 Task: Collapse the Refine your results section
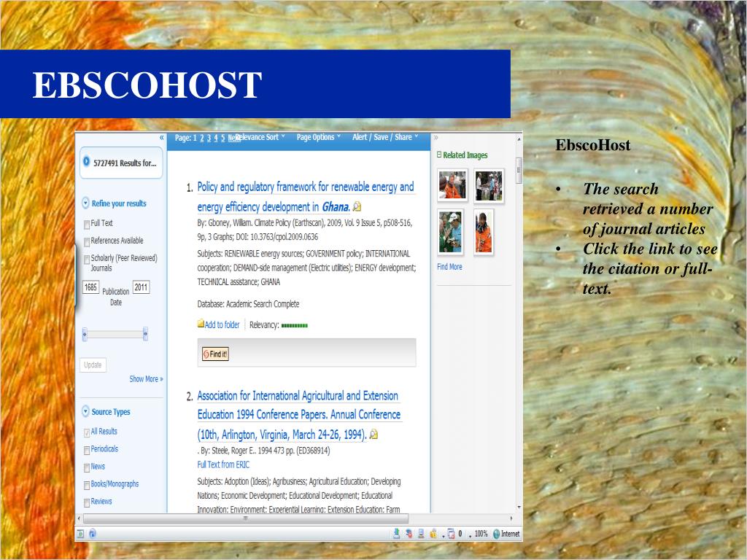point(86,203)
